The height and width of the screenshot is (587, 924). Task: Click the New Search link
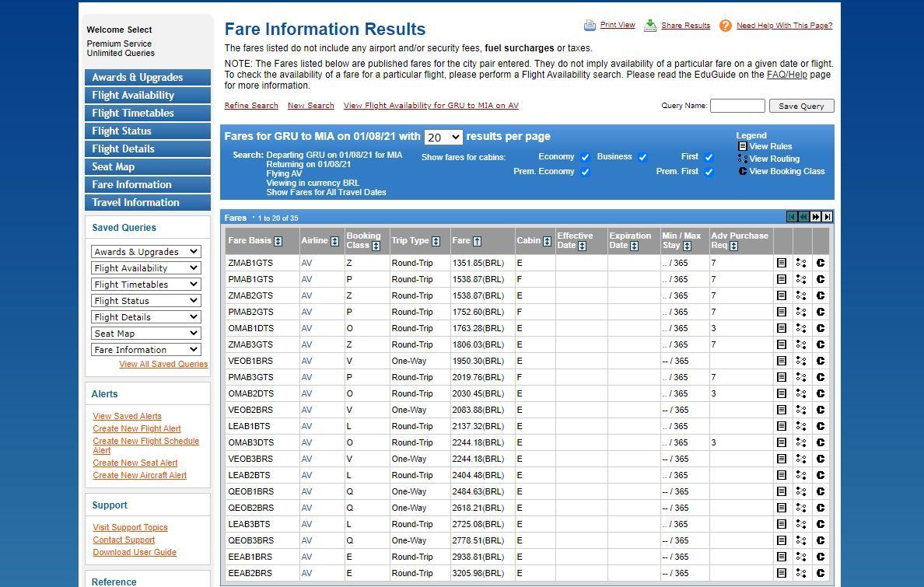[x=310, y=106]
